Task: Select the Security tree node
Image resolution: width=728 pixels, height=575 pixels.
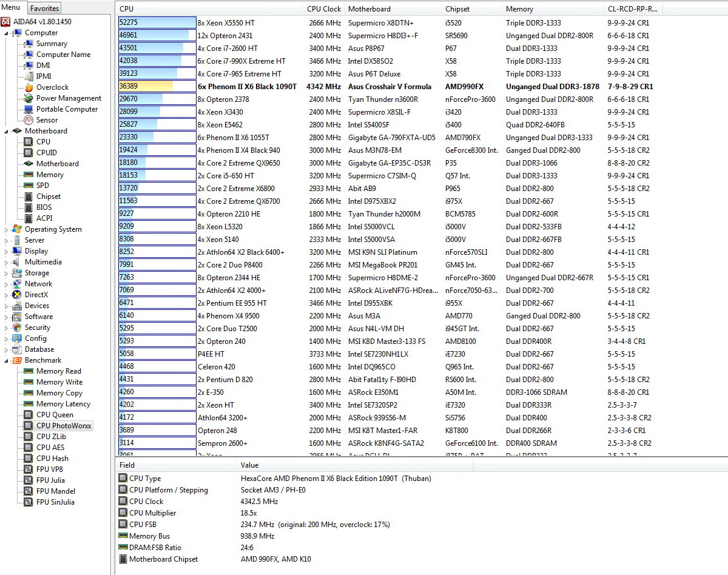Action: [38, 328]
